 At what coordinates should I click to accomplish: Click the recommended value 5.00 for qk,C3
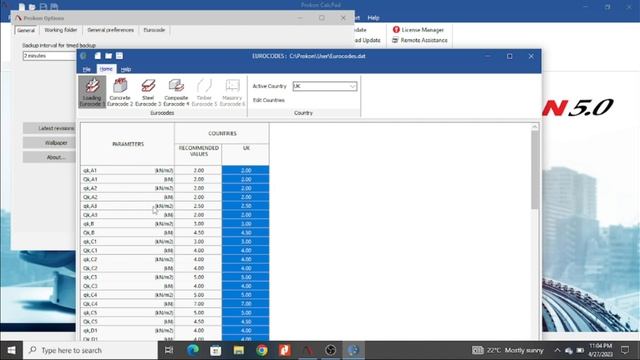[x=198, y=277]
